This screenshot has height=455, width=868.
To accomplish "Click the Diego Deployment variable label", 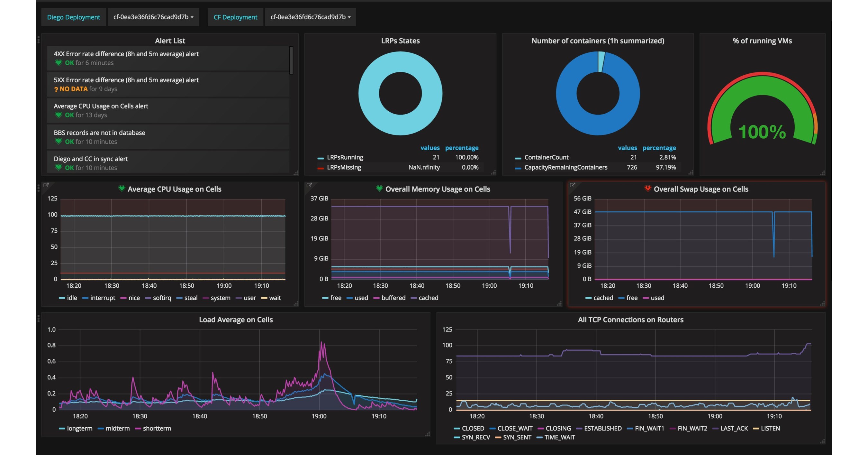I will [x=73, y=17].
